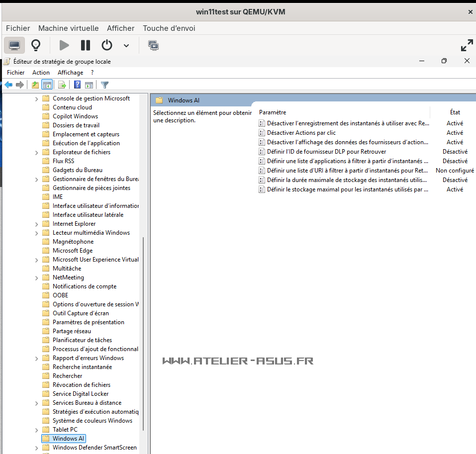Select the Microsoft Edge folder in tree
The image size is (476, 454).
pos(72,251)
